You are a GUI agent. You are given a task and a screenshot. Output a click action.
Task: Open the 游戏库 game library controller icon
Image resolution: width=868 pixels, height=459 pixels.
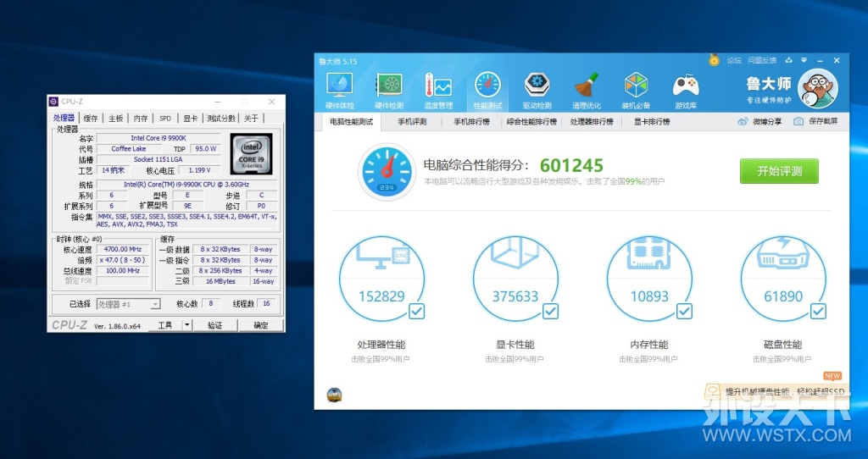pos(685,91)
